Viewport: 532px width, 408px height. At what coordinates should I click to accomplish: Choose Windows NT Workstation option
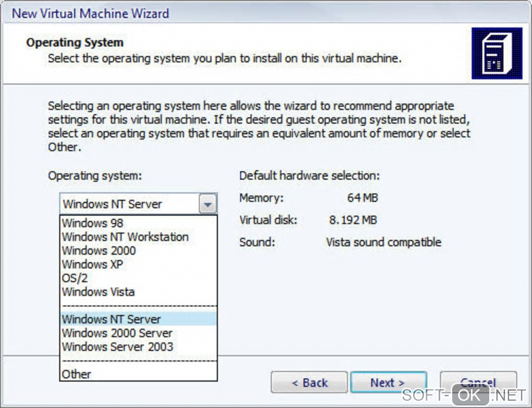coord(125,237)
